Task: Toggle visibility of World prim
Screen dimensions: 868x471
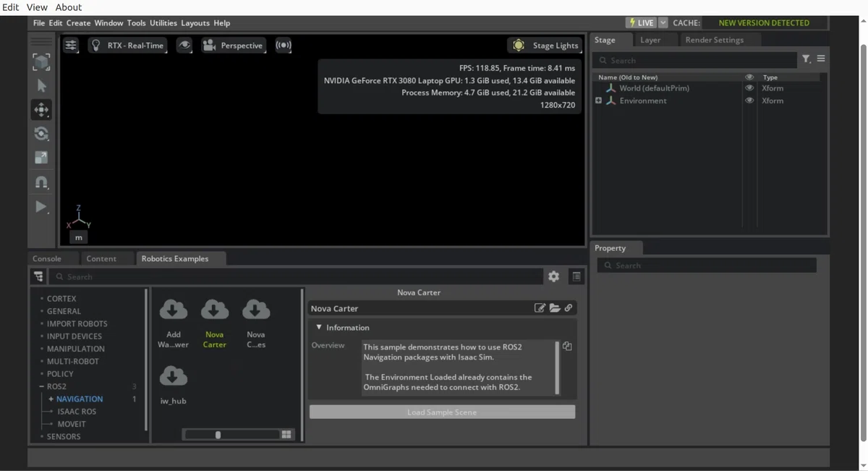Action: coord(749,88)
